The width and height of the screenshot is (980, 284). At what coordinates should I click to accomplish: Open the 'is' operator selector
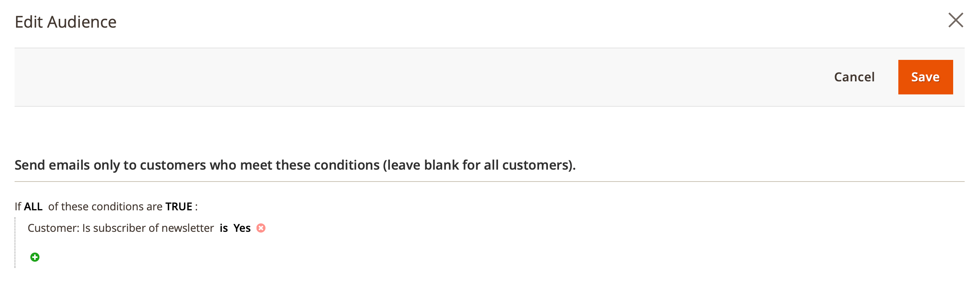pyautogui.click(x=224, y=228)
